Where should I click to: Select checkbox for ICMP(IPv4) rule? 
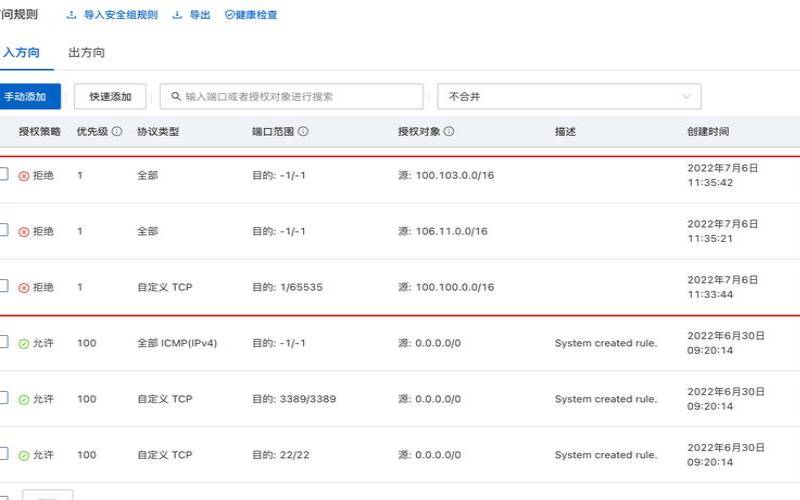(3, 341)
